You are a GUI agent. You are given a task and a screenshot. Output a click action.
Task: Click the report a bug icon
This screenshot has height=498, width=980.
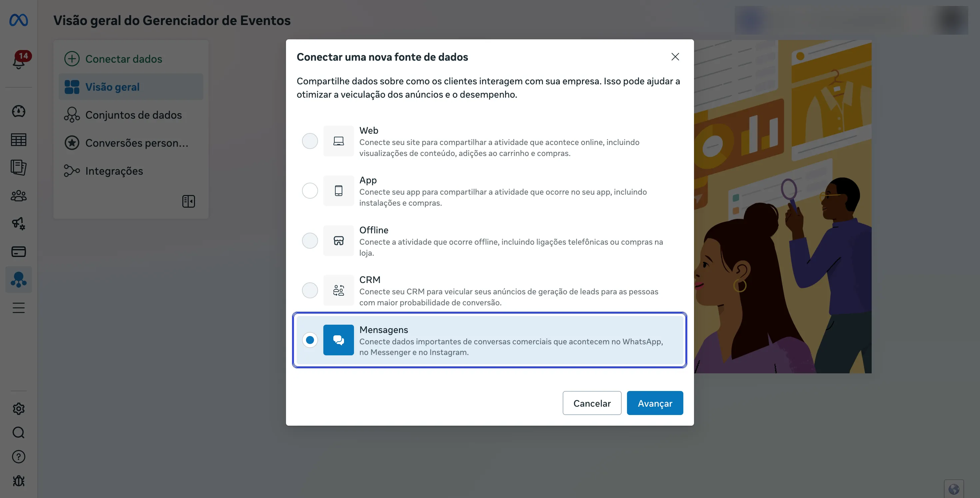19,481
